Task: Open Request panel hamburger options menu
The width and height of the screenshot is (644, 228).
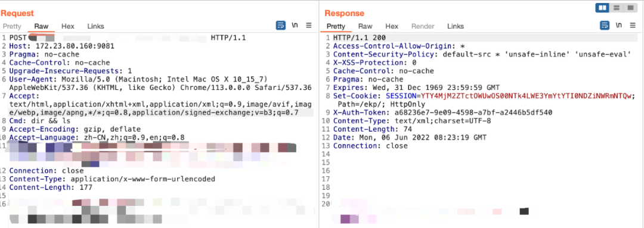Action: click(309, 26)
